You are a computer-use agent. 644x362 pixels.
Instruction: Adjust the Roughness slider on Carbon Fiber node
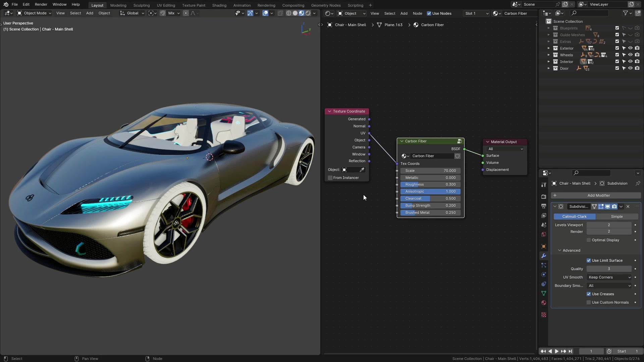point(430,184)
